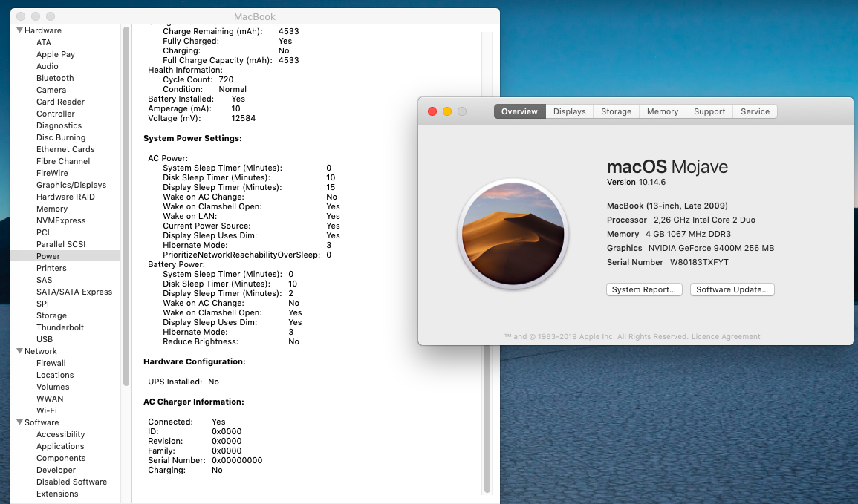Select Ethernet Cards in the sidebar
Screen dimensions: 858x504
[x=65, y=149]
